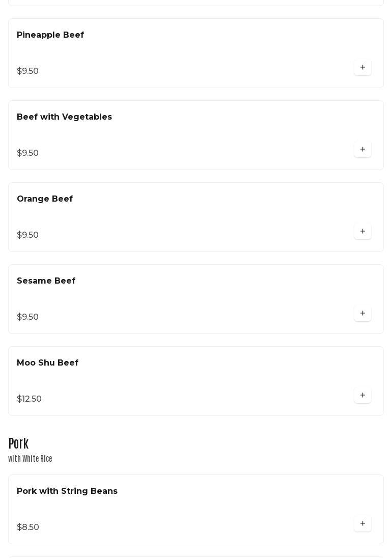Click the $8.50 Pork with String Beans price
392x558 pixels.
pos(28,527)
